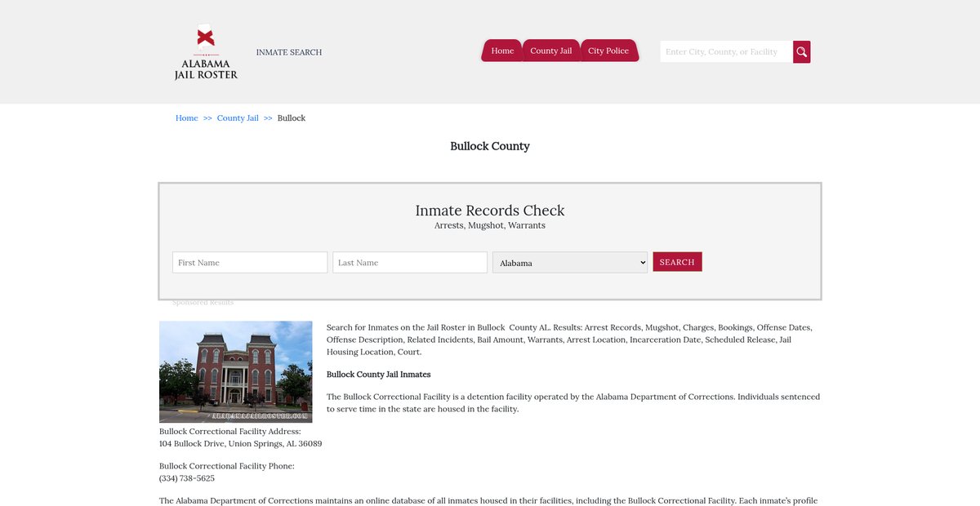Click the red SEARCH button

click(x=677, y=262)
